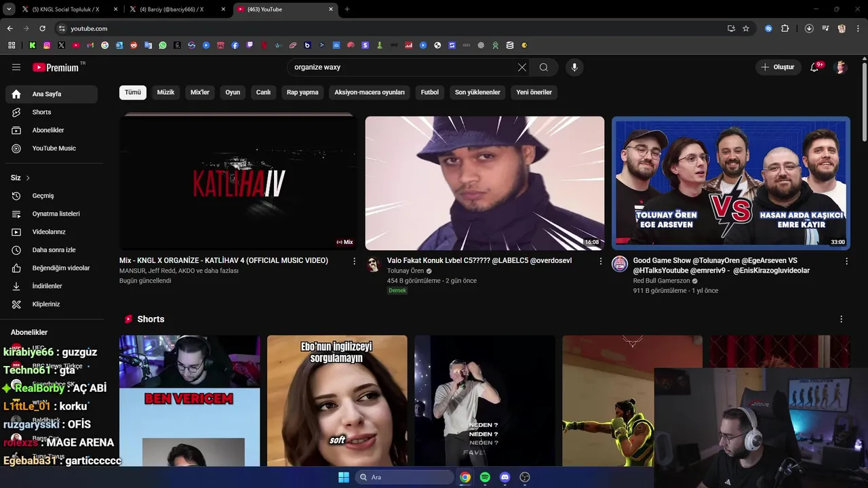
Task: Open the Instagram bookmark icon
Action: click(47, 45)
